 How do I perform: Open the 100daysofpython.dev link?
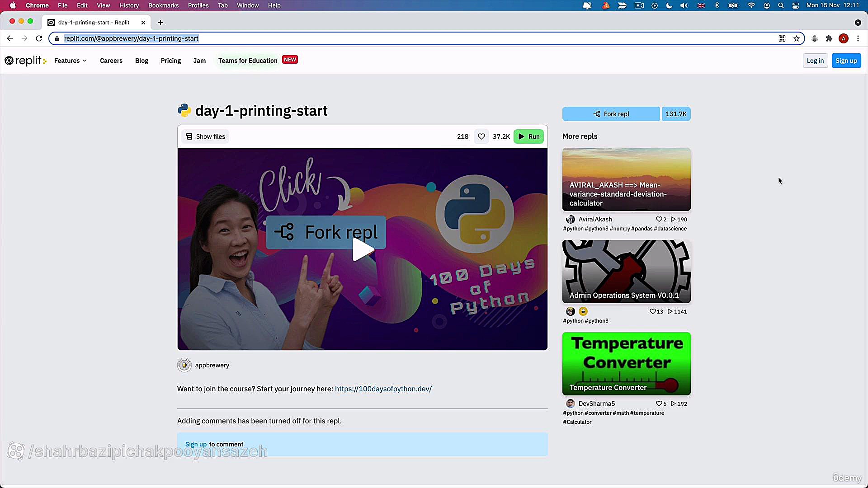click(x=383, y=389)
